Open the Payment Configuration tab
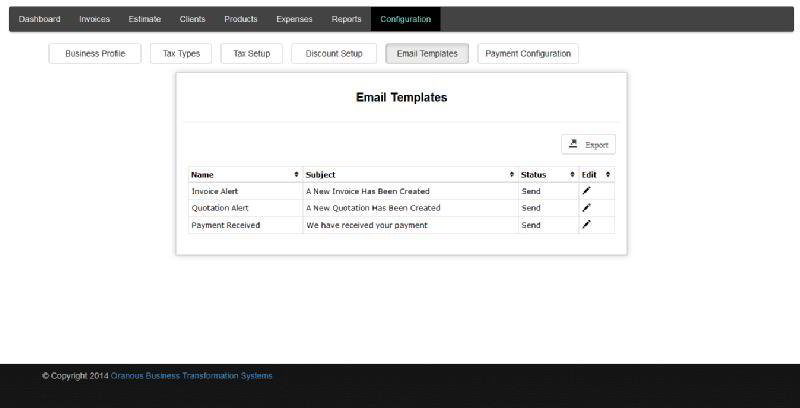The width and height of the screenshot is (800, 408). click(528, 54)
